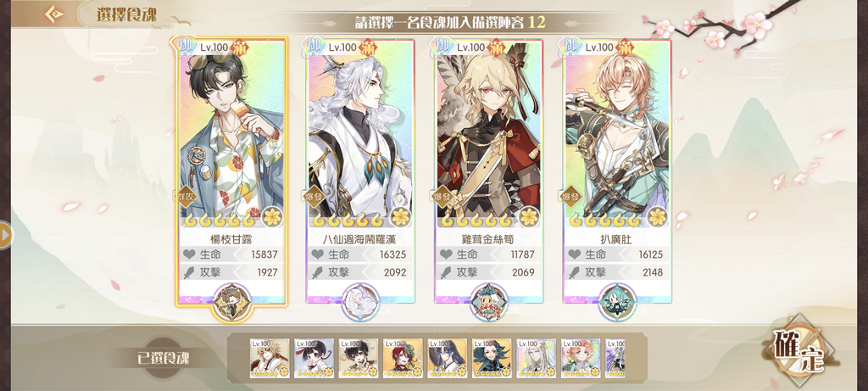Click the 已選食魂 label
Viewport: 868px width, 391px height.
[x=164, y=358]
